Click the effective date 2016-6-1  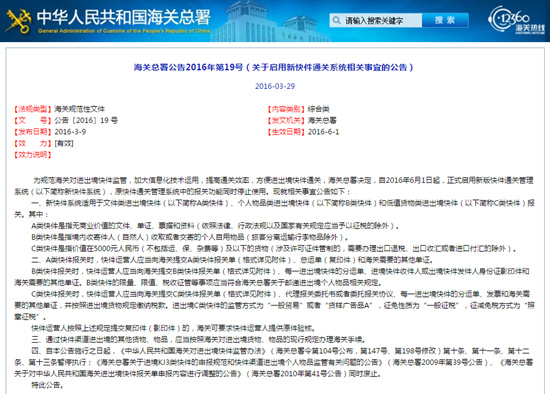(x=323, y=132)
